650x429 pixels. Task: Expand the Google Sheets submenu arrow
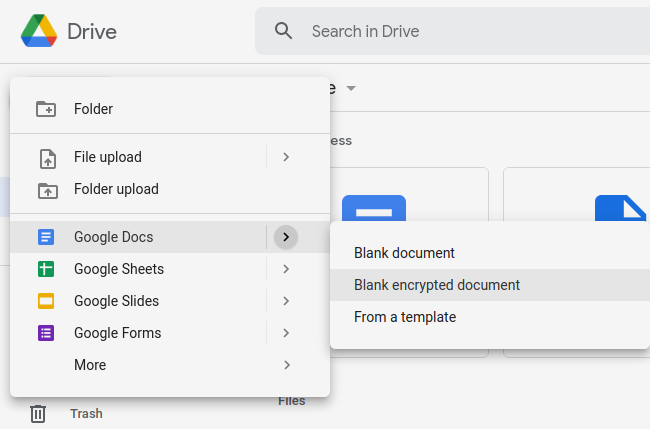pyautogui.click(x=286, y=269)
